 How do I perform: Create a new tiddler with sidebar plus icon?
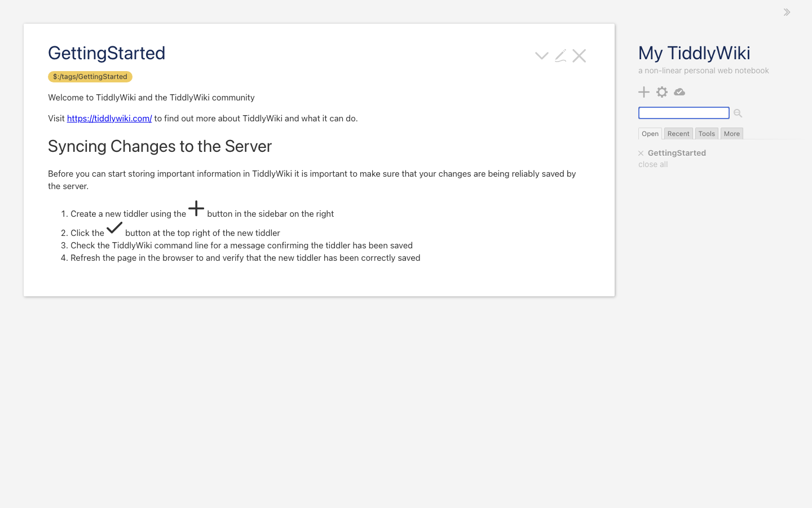[644, 92]
